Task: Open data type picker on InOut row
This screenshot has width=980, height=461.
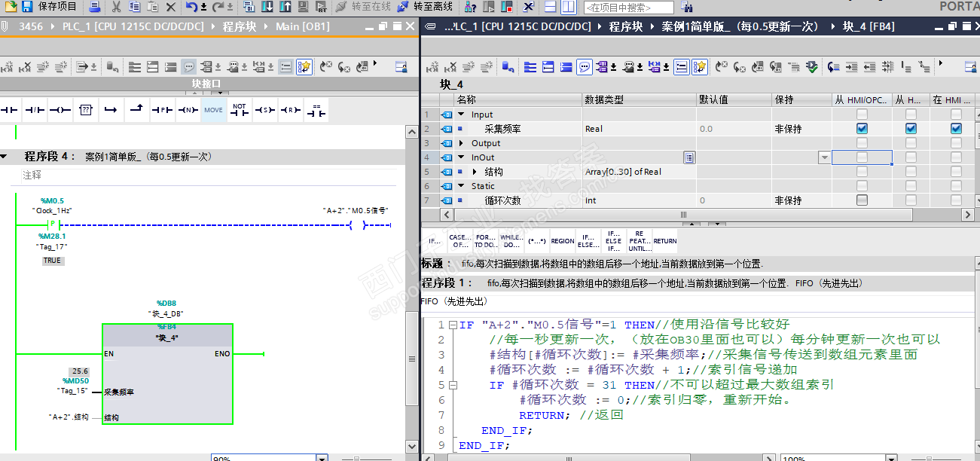Action: pyautogui.click(x=688, y=157)
